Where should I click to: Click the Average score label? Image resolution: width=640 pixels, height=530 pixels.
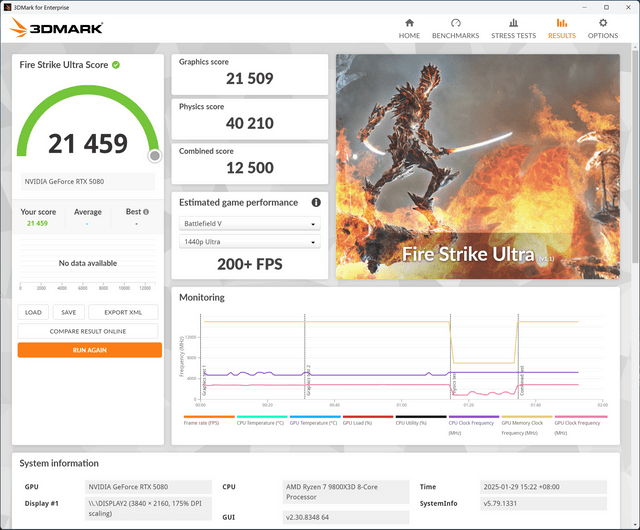88,212
